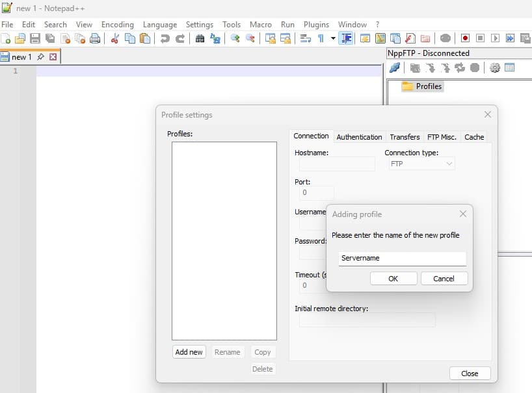532x393 pixels.
Task: Click the Add new profile button
Action: (x=189, y=352)
